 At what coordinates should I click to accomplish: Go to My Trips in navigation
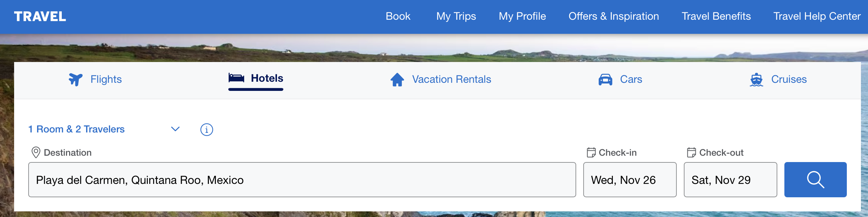click(x=456, y=16)
